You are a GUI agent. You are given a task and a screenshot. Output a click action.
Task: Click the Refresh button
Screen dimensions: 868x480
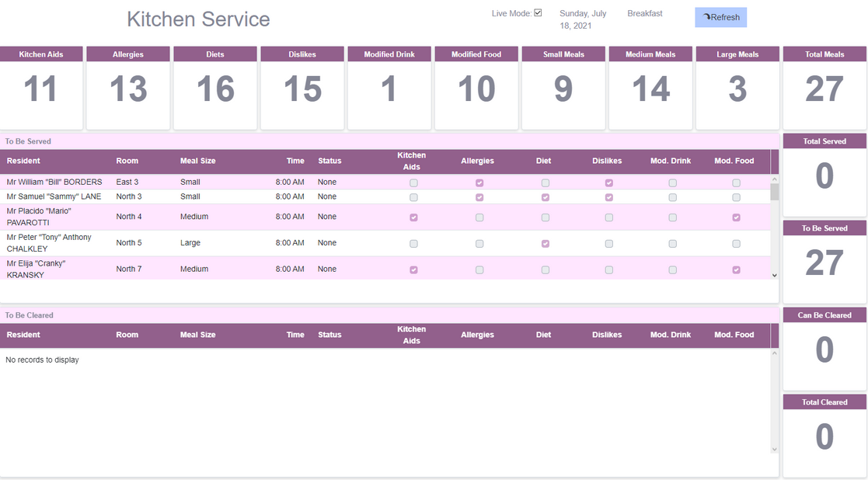[x=720, y=17]
